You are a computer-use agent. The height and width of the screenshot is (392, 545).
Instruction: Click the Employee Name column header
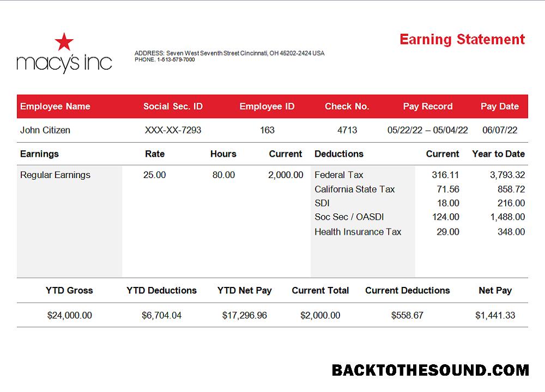(x=55, y=106)
